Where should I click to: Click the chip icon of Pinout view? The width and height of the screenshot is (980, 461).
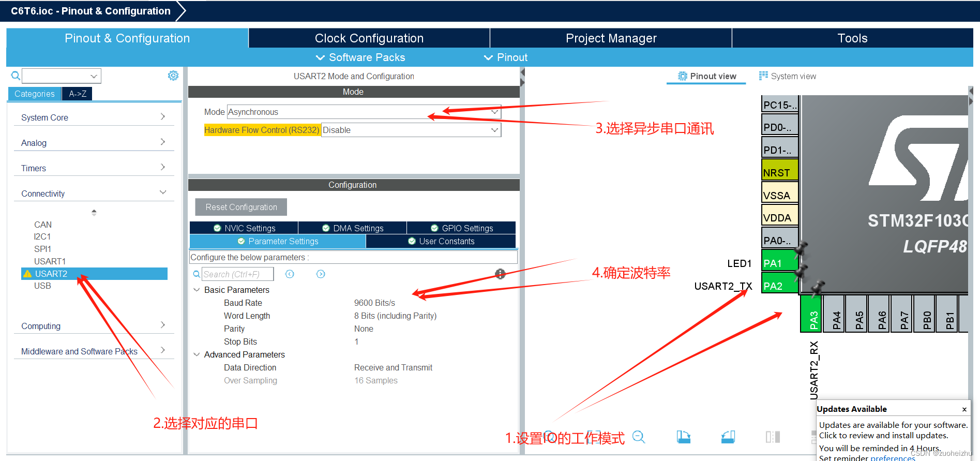[683, 76]
